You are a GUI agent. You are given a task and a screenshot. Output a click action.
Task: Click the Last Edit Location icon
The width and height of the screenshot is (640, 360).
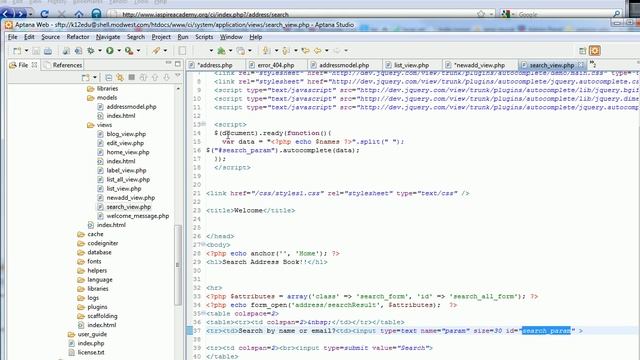[x=305, y=51]
